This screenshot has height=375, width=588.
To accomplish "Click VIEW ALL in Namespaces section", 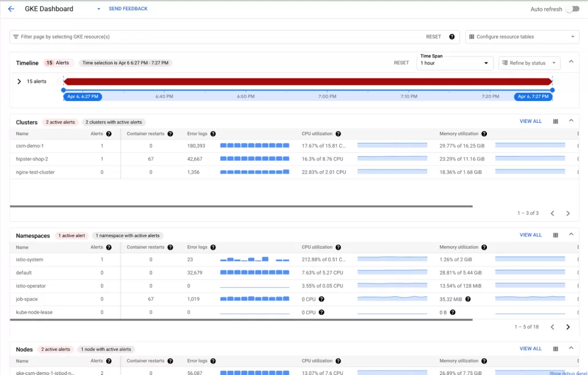I will click(530, 235).
